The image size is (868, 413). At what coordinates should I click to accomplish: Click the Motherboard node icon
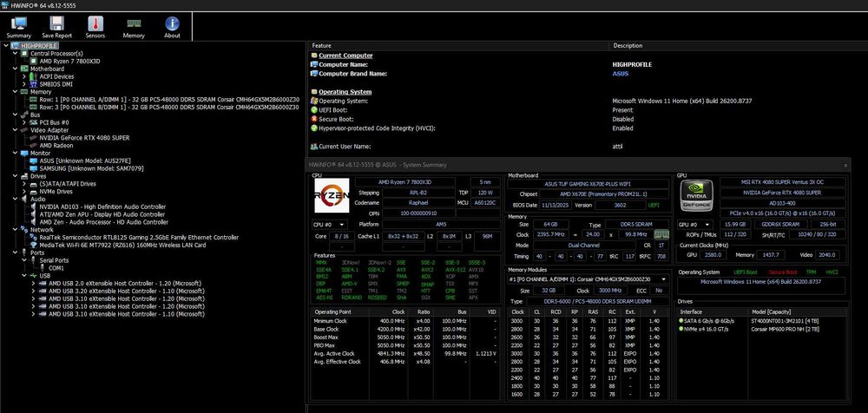[x=24, y=69]
